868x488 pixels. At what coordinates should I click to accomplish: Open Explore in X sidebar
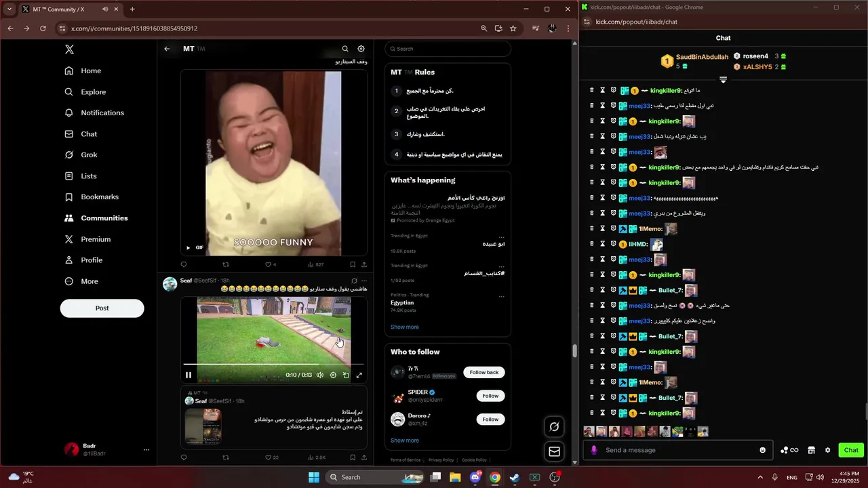(x=85, y=92)
